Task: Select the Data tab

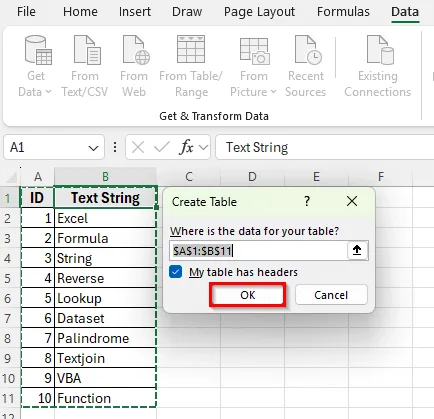Action: pos(405,12)
